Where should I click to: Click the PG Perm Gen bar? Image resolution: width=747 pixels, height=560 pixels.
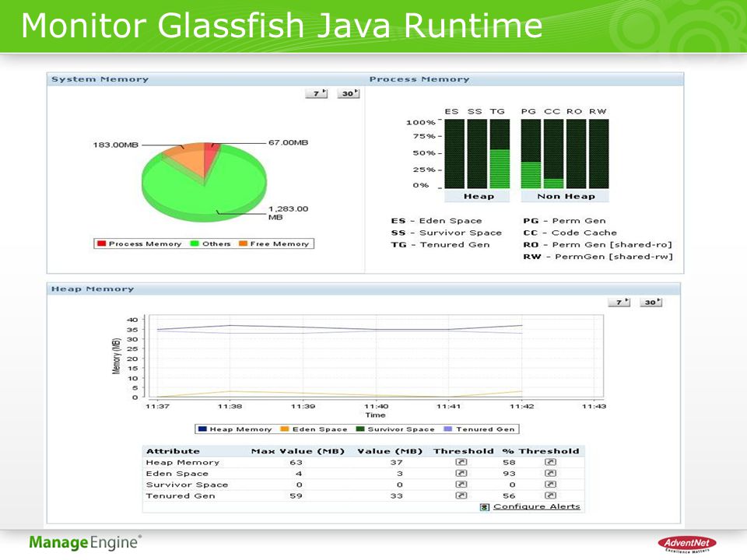[x=531, y=153]
